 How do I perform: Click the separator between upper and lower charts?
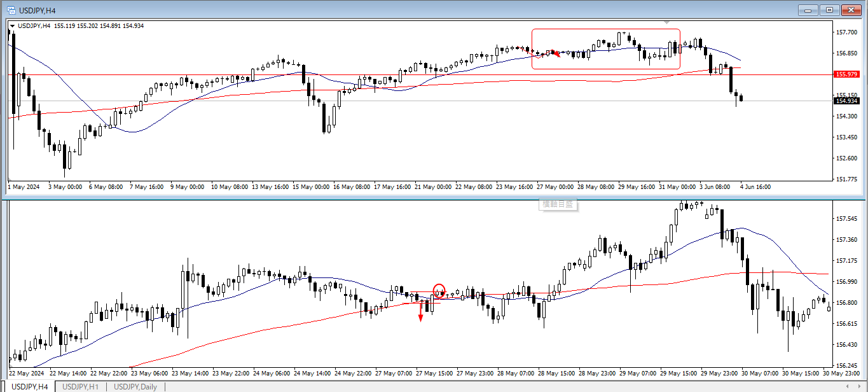(420, 197)
